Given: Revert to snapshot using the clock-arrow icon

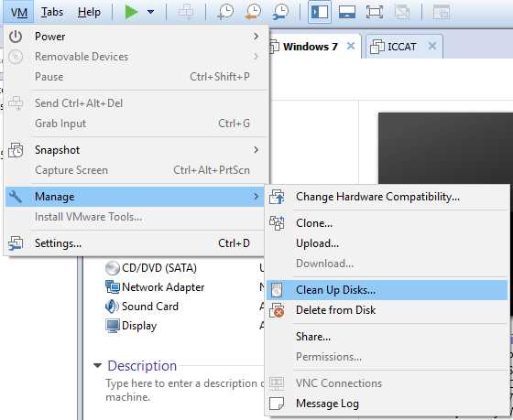Looking at the screenshot, I should pos(253,12).
